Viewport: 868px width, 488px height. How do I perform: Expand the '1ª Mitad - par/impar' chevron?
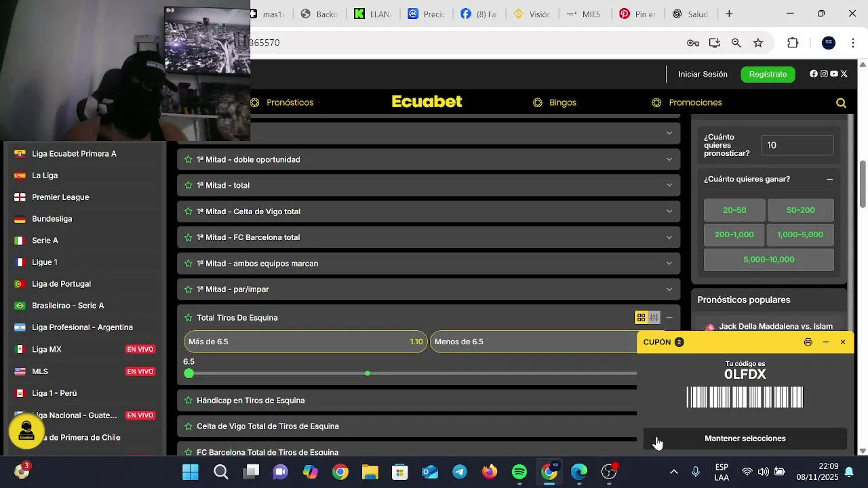pos(669,289)
